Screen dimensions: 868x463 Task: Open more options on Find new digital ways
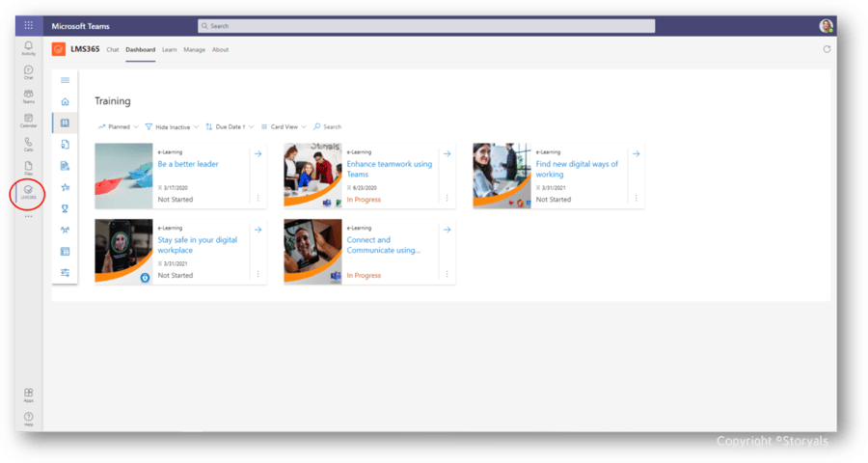pyautogui.click(x=637, y=198)
